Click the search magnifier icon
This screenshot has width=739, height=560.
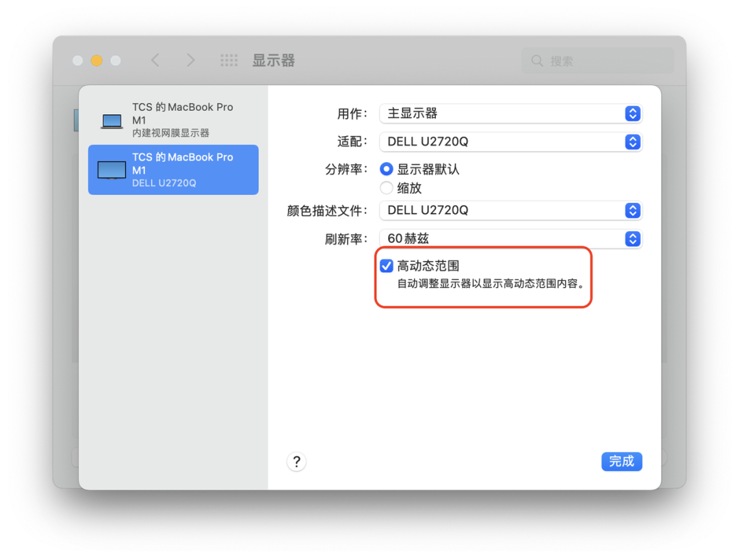pos(538,60)
